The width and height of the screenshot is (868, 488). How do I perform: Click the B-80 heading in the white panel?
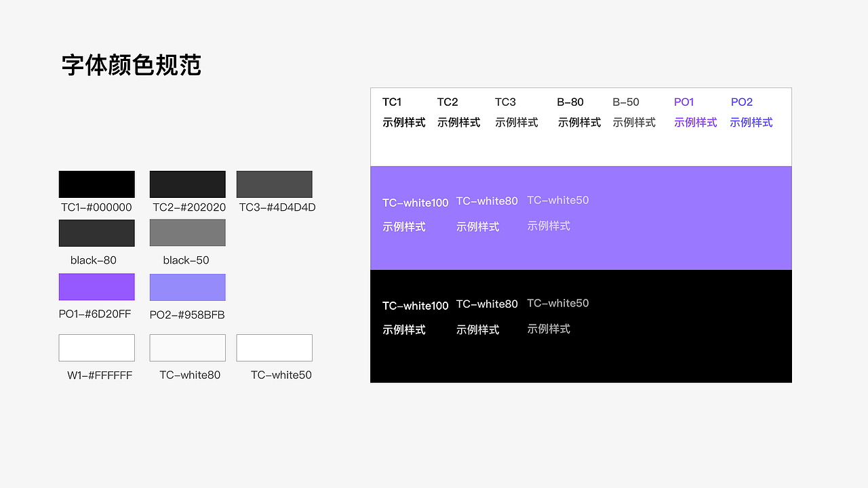tap(570, 102)
